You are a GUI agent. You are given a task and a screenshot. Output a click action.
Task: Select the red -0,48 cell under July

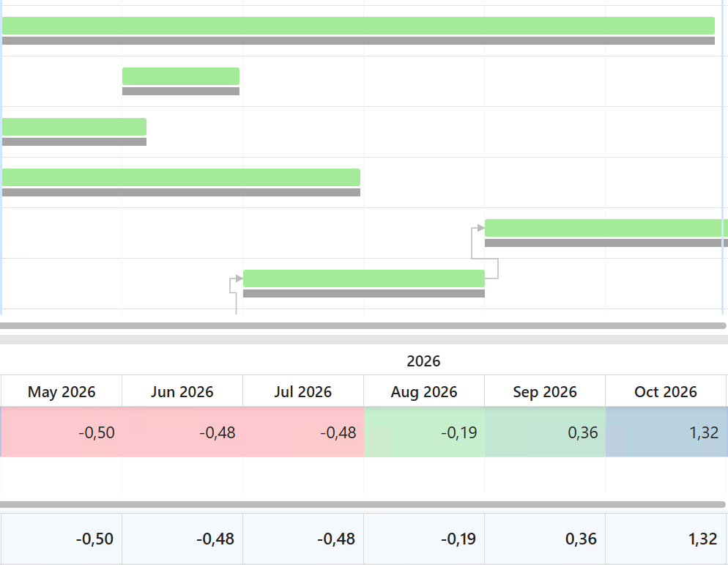tap(303, 432)
